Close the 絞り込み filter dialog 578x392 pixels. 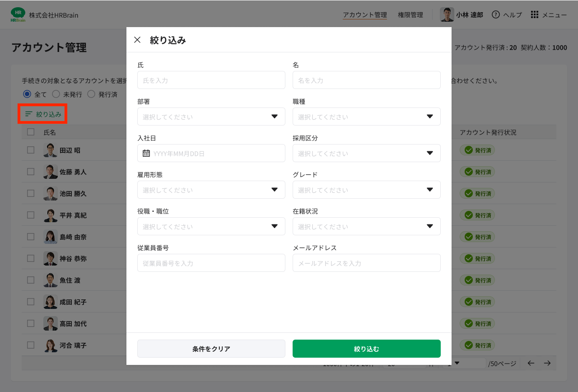tap(137, 40)
